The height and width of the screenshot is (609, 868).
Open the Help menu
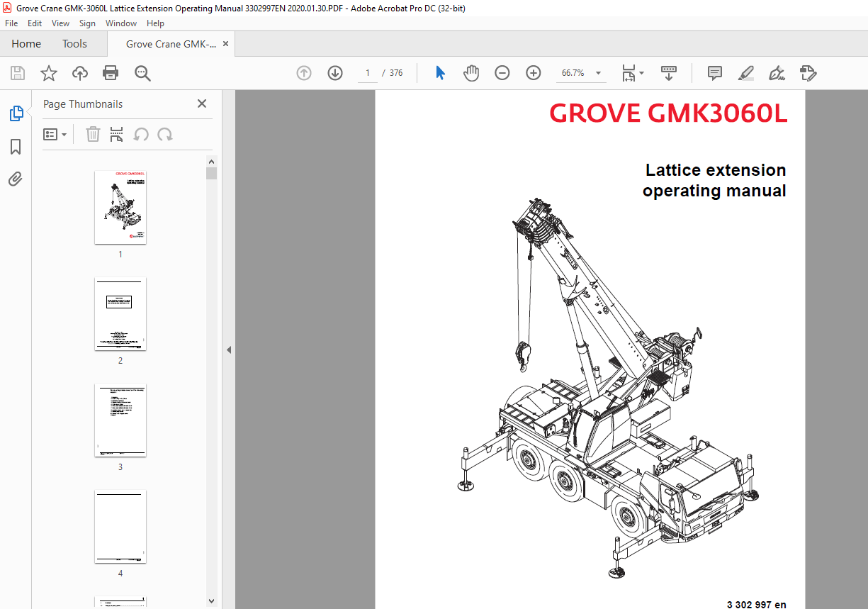click(x=155, y=23)
